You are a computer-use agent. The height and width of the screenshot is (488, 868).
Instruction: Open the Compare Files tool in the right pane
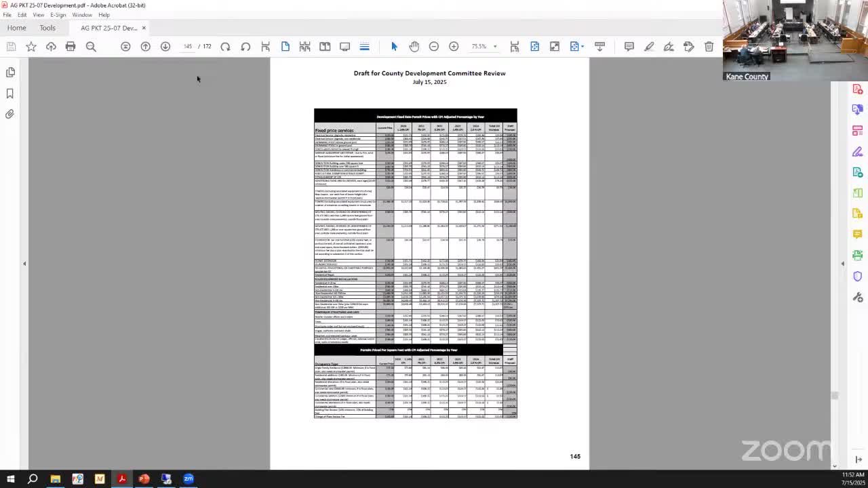[x=858, y=193]
